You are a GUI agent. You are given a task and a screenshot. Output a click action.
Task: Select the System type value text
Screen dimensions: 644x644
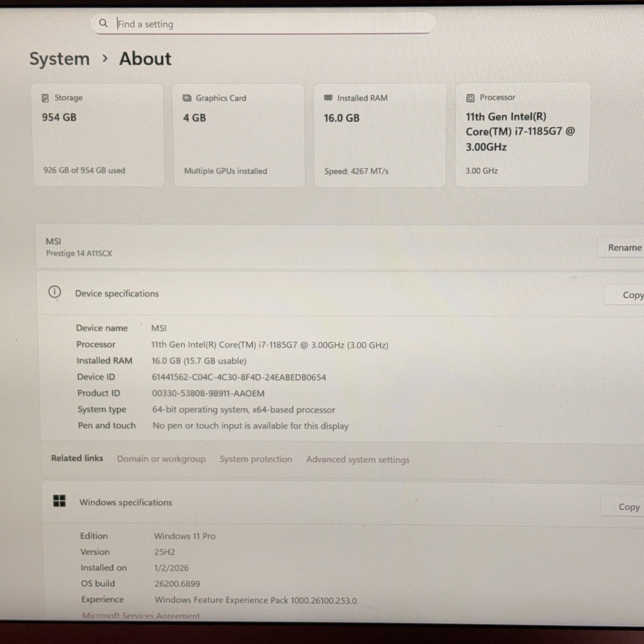(x=244, y=410)
